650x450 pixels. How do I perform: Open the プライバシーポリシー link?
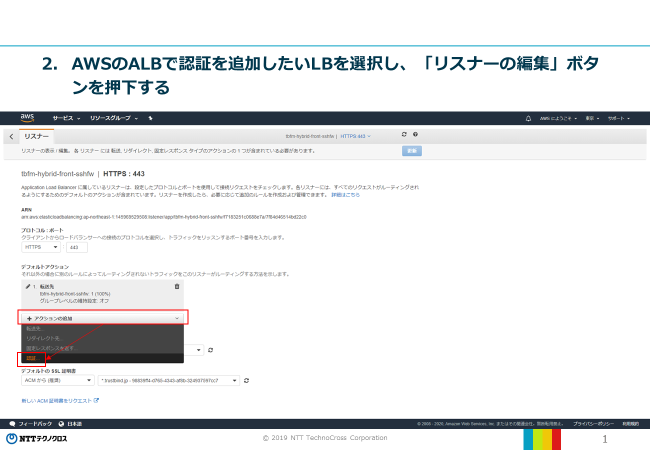click(594, 424)
